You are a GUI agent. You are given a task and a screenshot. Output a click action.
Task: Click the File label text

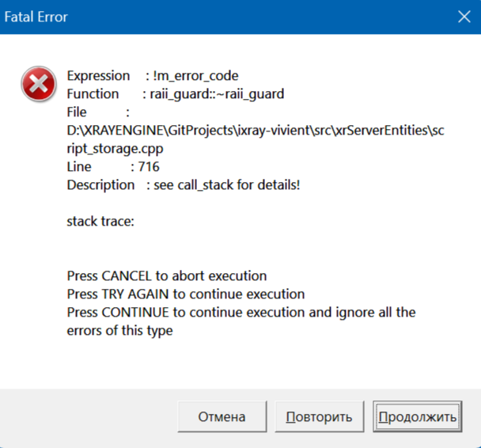tap(77, 112)
